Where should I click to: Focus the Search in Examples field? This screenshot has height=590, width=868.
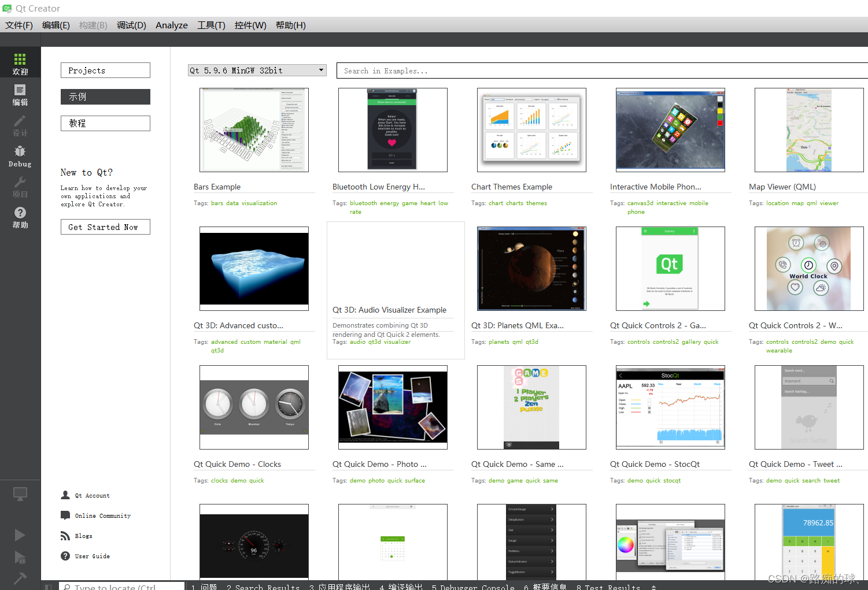[602, 70]
